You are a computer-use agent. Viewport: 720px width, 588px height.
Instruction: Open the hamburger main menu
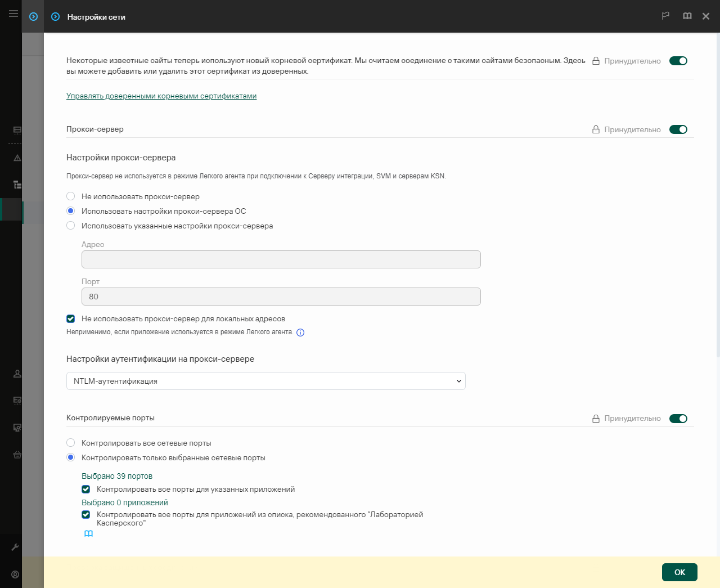tap(13, 14)
